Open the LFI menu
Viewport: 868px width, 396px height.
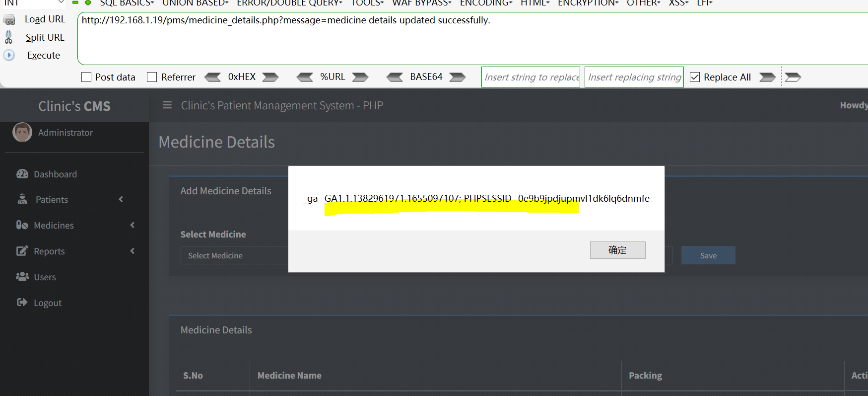tap(705, 3)
